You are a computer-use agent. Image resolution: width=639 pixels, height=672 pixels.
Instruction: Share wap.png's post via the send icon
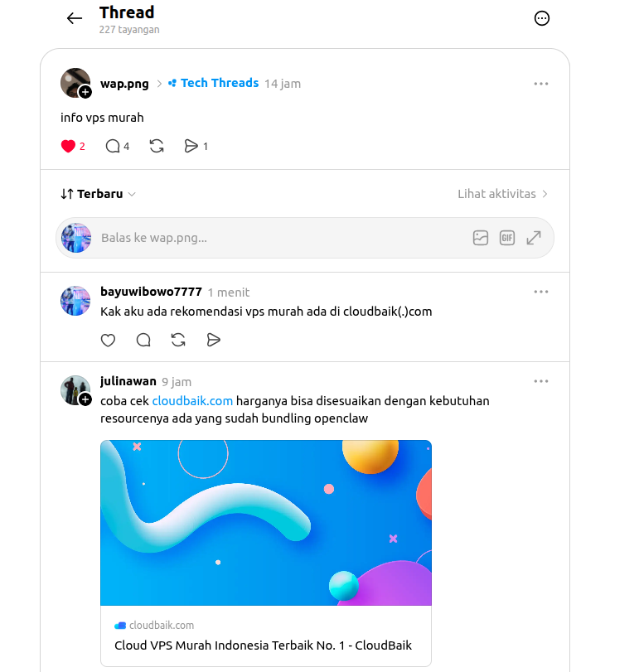coord(191,146)
